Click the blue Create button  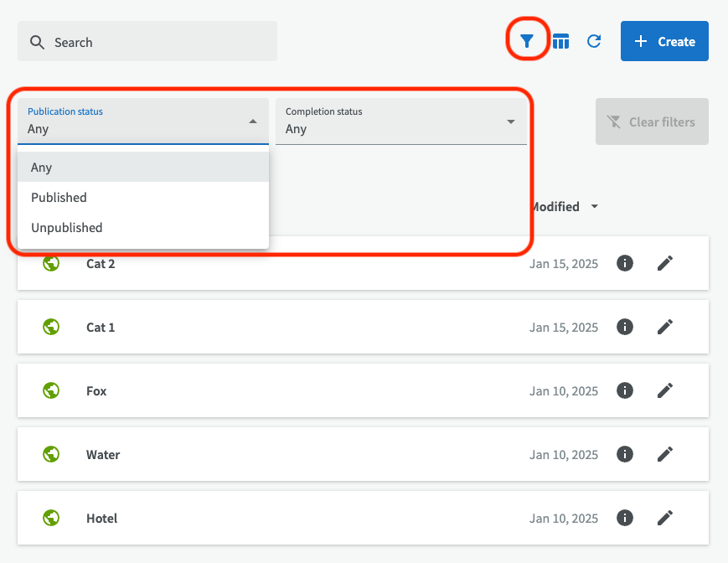(x=664, y=41)
